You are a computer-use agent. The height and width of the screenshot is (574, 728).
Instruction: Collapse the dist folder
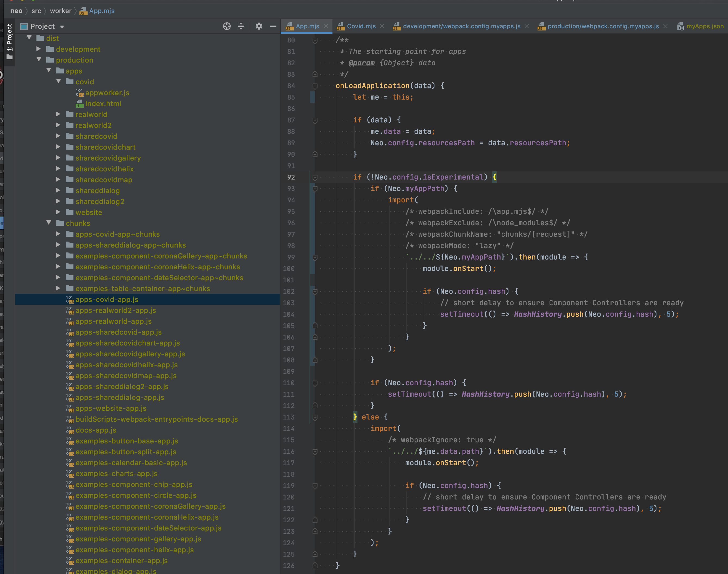(x=29, y=38)
